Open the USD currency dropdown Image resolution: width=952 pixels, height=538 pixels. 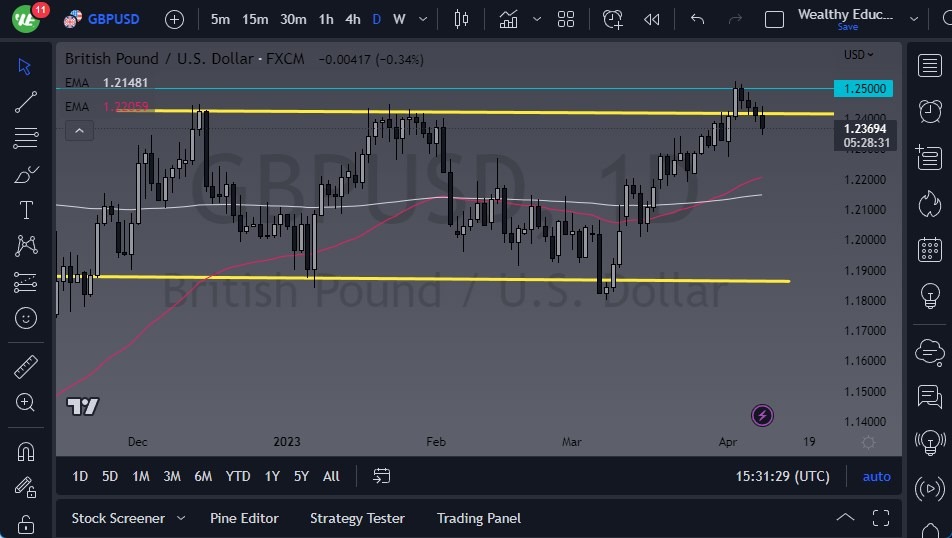(858, 55)
